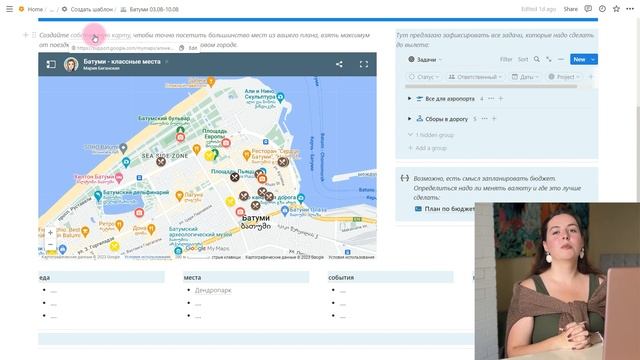Expand the Сборы в дорогу group

click(409, 119)
